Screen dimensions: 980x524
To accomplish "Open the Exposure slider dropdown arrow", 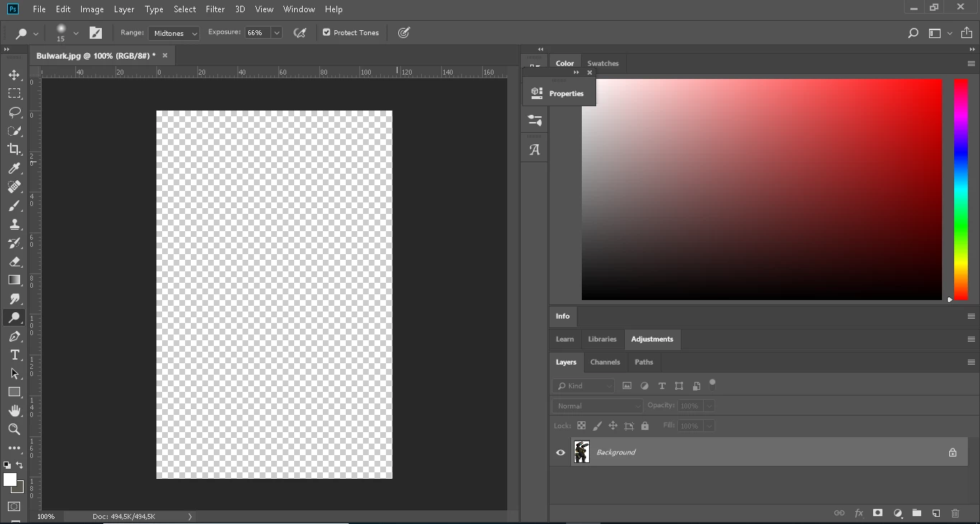I will [x=277, y=33].
